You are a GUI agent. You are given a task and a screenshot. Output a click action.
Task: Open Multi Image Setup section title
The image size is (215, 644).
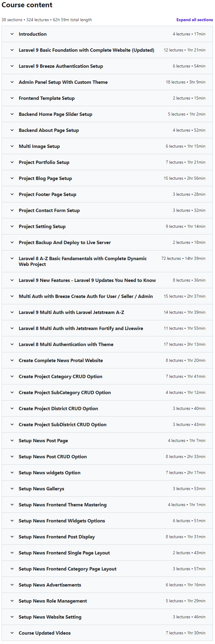(x=39, y=146)
